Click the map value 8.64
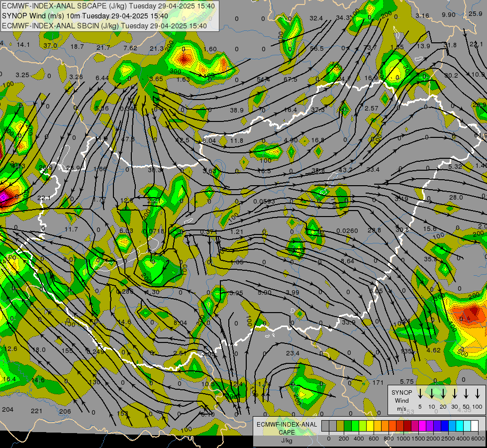The image size is (487, 448). [347, 261]
